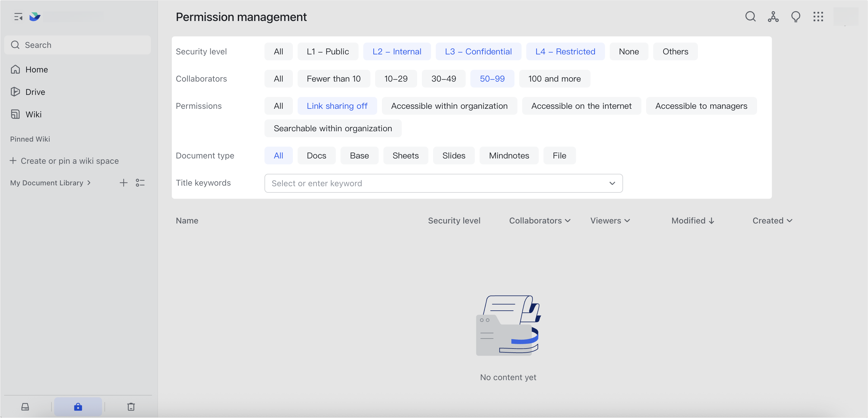
Task: Toggle Security level All filter
Action: (x=278, y=51)
